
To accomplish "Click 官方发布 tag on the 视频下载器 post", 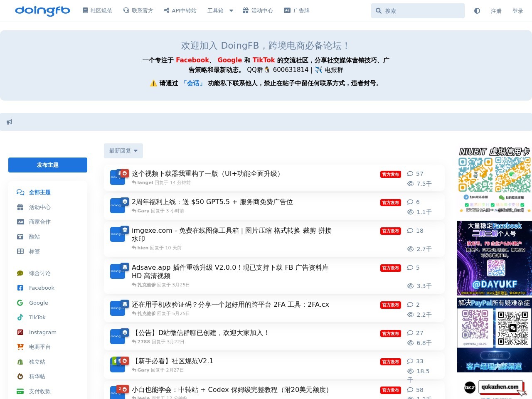I will point(391,175).
